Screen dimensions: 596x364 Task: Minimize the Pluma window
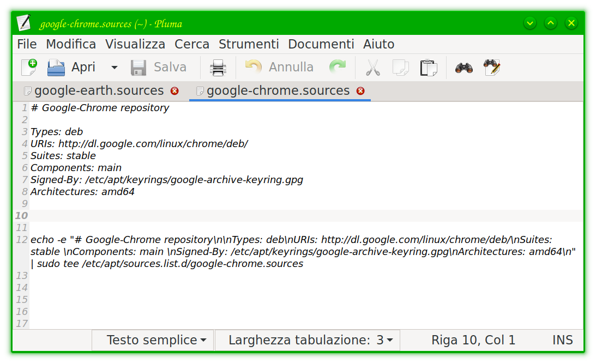530,23
